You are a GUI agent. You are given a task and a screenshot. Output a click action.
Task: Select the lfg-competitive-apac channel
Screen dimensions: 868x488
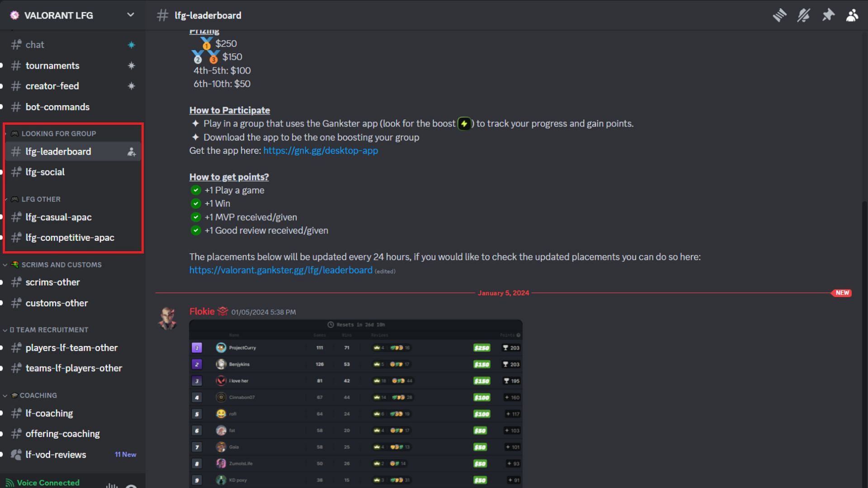click(x=70, y=238)
